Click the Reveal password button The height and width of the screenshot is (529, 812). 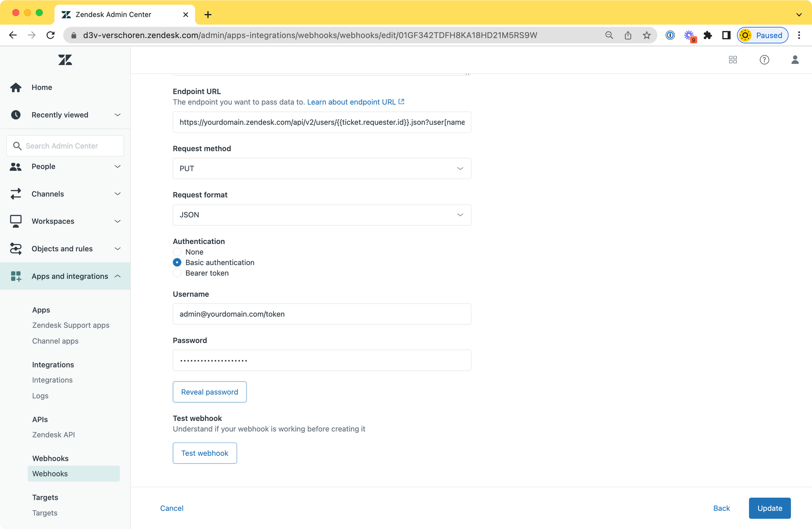[209, 392]
